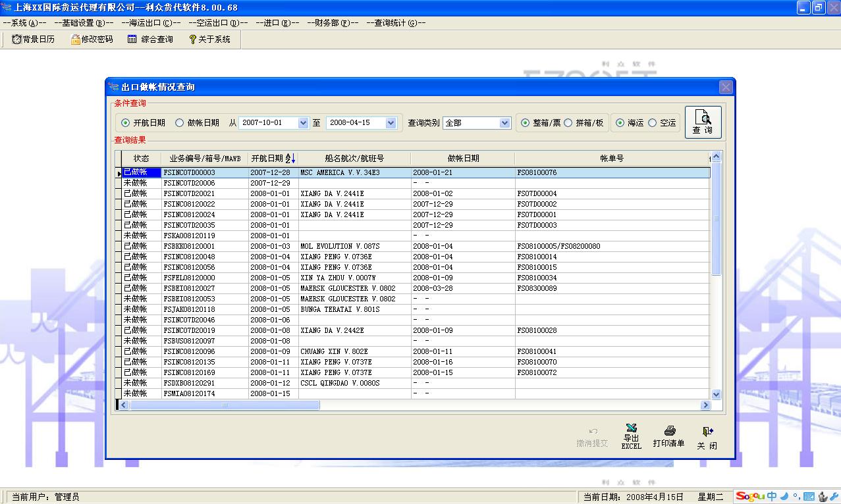
Task: Open the end date 2008-04-15 dropdown
Action: point(391,123)
